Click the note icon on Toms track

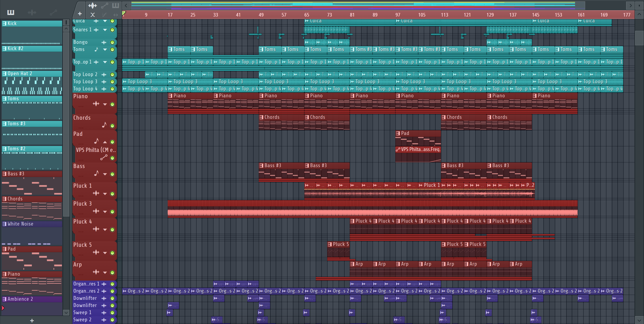click(97, 49)
